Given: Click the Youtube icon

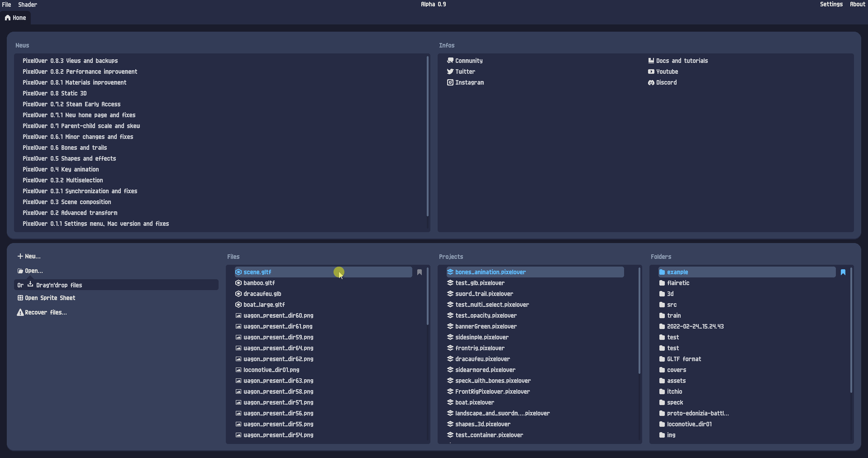Looking at the screenshot, I should click(651, 72).
